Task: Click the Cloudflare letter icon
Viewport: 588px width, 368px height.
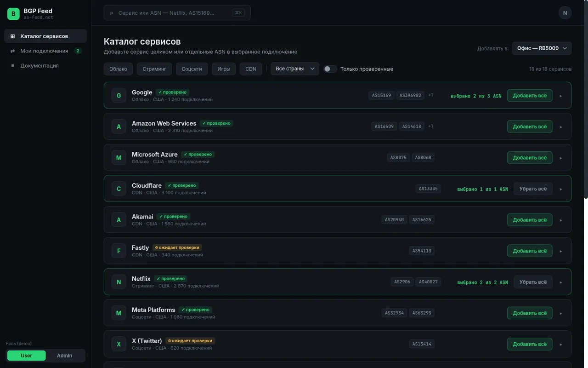Action: click(x=119, y=189)
